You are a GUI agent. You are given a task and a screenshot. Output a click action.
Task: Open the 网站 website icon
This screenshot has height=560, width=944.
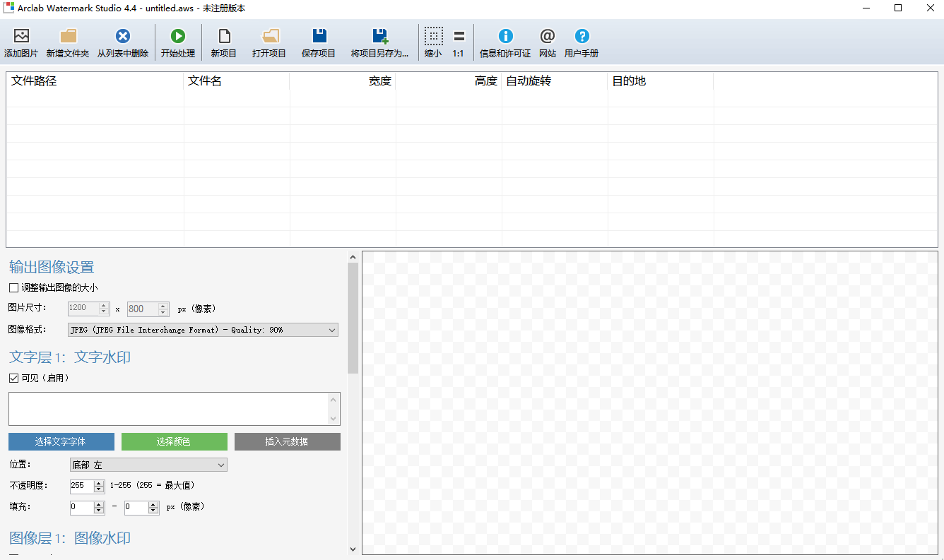click(x=548, y=36)
